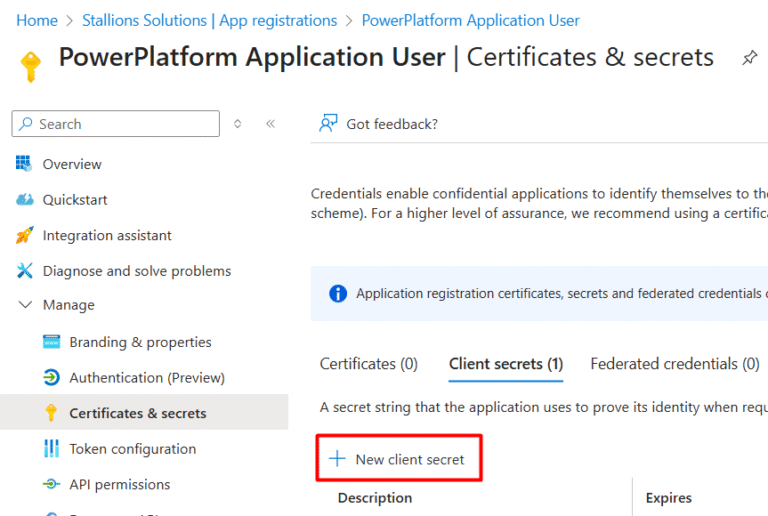Switch to the Certificates (0) tab
This screenshot has width=768, height=516.
(368, 364)
